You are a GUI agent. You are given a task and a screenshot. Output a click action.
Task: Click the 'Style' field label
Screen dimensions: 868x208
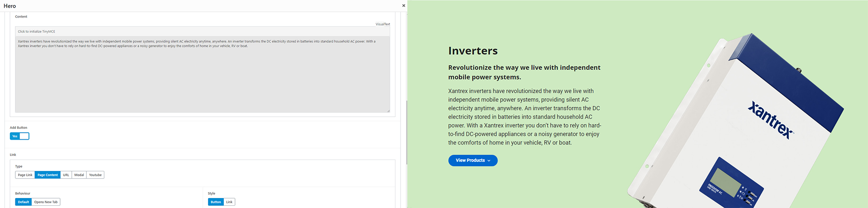212,194
